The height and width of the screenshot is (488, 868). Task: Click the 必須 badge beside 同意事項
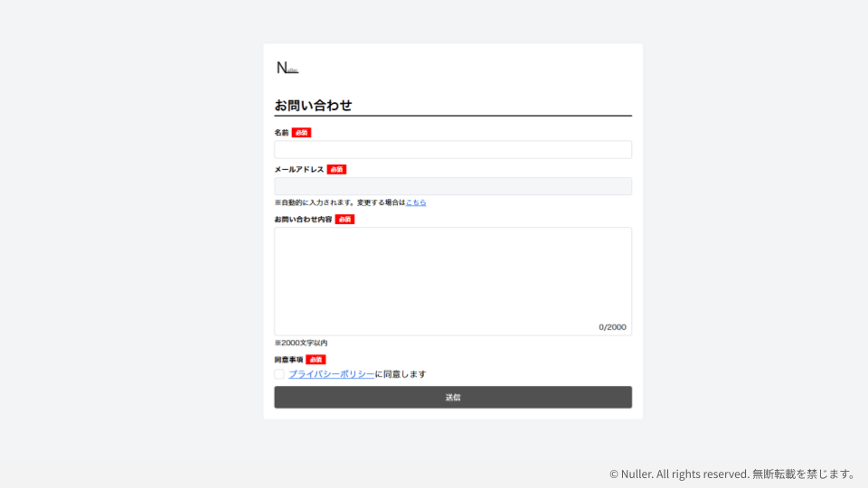[x=316, y=360]
